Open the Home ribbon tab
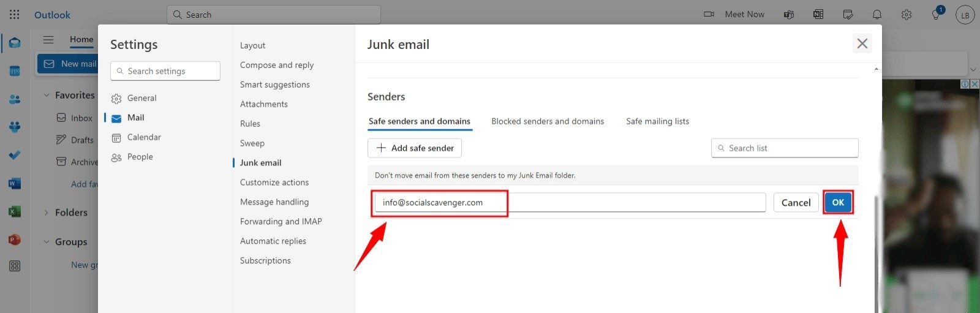The image size is (980, 313). pyautogui.click(x=81, y=39)
